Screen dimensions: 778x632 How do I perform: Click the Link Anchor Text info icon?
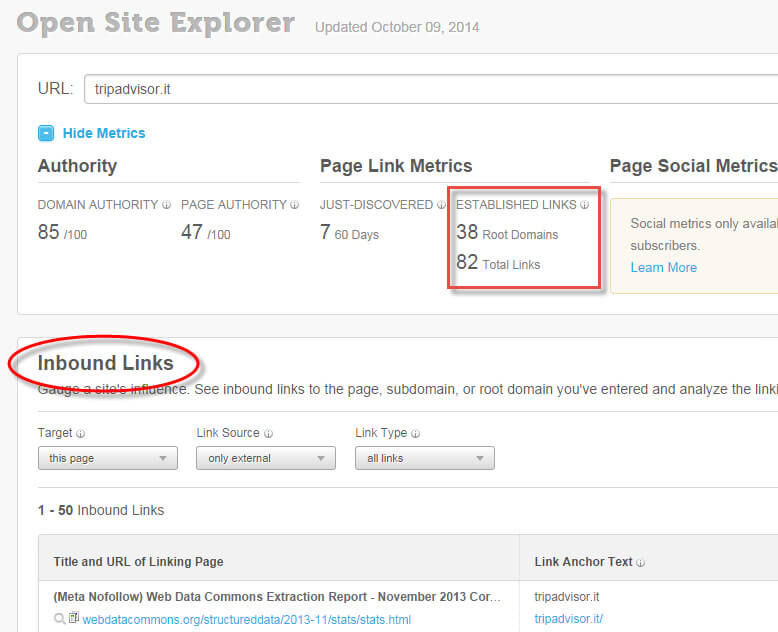(x=641, y=563)
